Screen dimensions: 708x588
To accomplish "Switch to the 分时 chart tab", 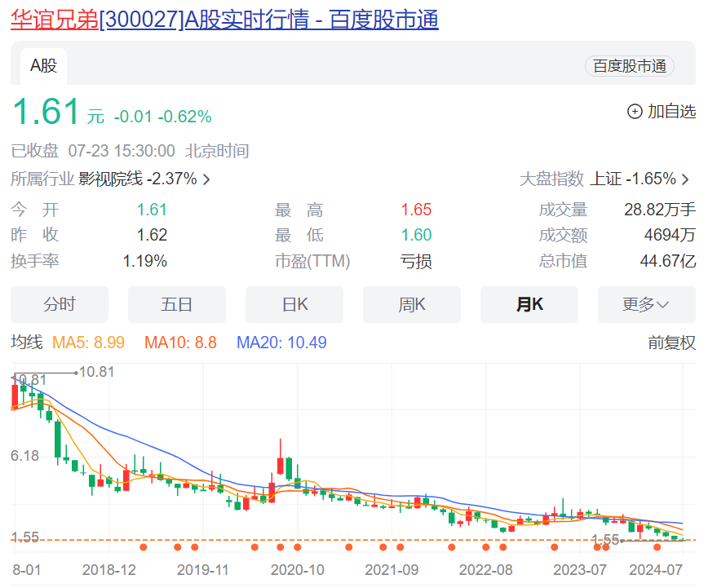I will 60,305.
